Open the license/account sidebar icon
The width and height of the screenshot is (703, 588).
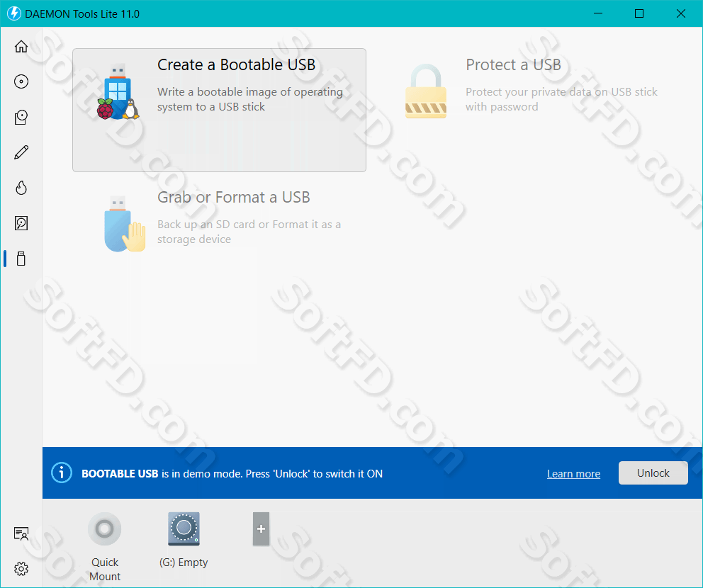coord(21,533)
